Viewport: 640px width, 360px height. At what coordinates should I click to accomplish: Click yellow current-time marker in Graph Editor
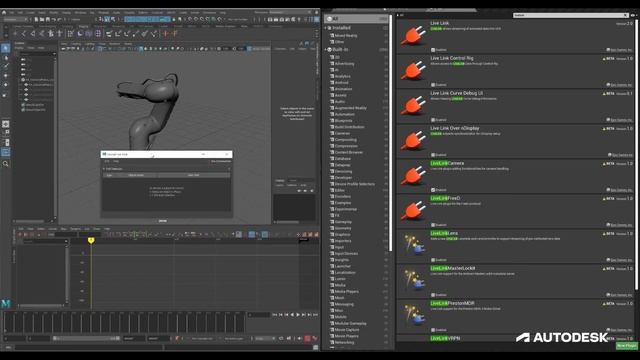click(x=91, y=240)
